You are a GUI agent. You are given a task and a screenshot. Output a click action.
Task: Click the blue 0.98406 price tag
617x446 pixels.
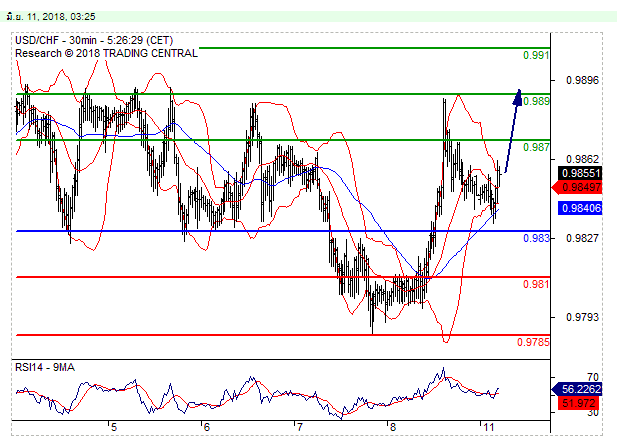pyautogui.click(x=580, y=208)
